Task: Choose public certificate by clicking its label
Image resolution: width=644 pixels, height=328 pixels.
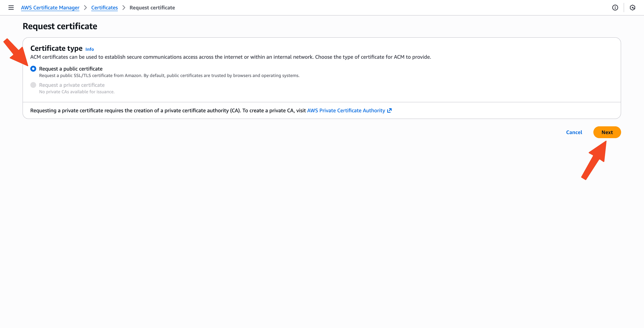Action: click(71, 69)
